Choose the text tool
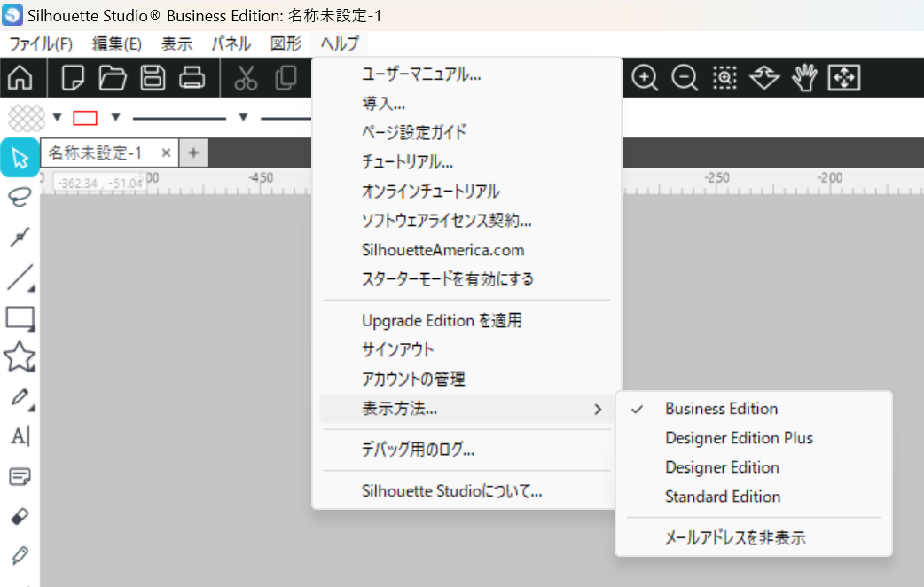The width and height of the screenshot is (924, 587). coord(20,437)
